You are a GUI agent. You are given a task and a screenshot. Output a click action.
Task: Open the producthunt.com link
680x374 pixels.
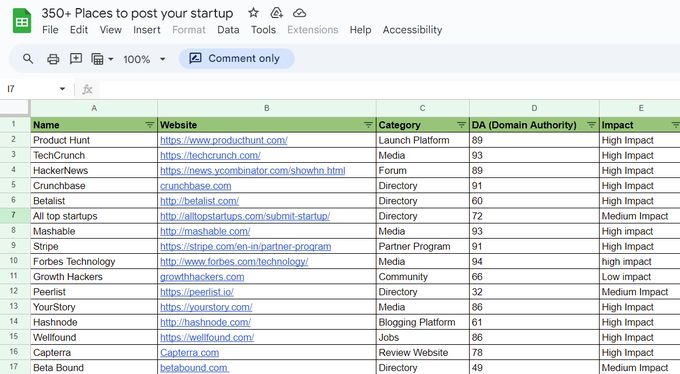(x=224, y=140)
